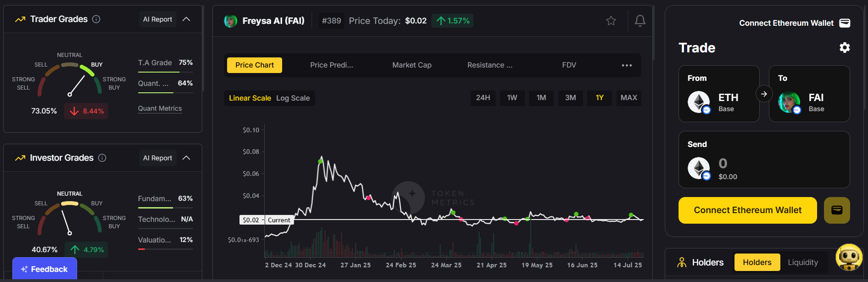Open the Quant Metrics link

[x=160, y=108]
